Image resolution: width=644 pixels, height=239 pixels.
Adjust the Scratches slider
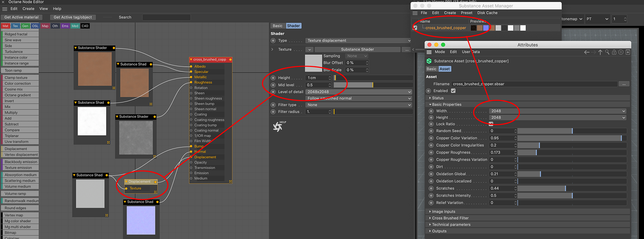tap(572, 188)
